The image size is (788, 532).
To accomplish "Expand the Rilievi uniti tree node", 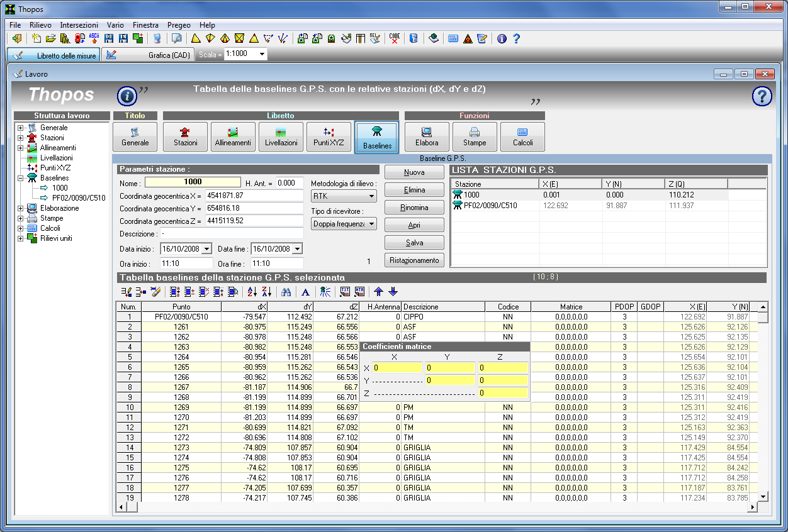I will [x=21, y=238].
